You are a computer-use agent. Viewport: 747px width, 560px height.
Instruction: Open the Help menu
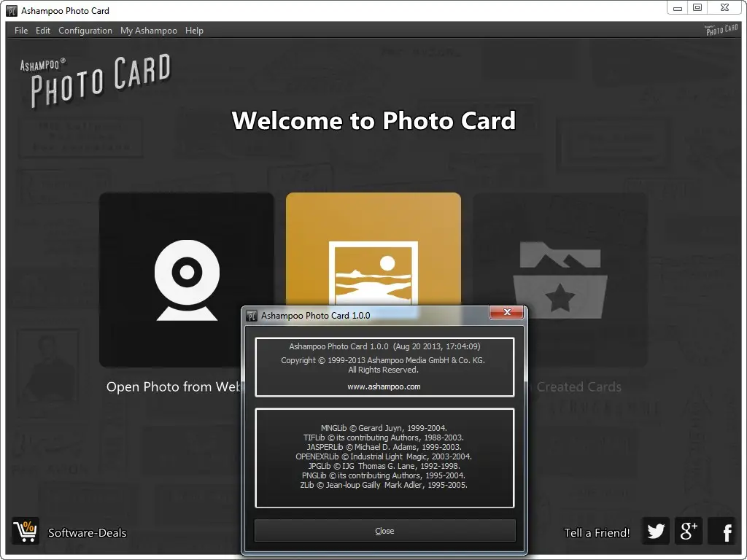coord(194,31)
